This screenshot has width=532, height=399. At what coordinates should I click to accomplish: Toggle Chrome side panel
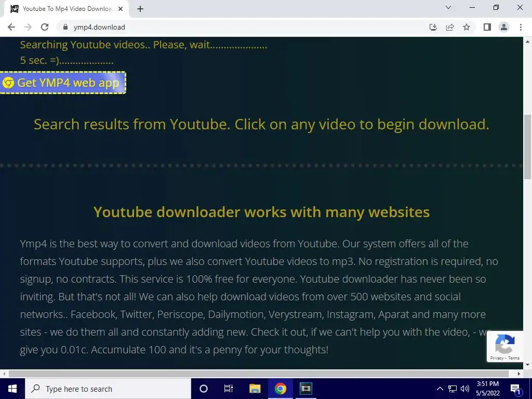(x=487, y=27)
